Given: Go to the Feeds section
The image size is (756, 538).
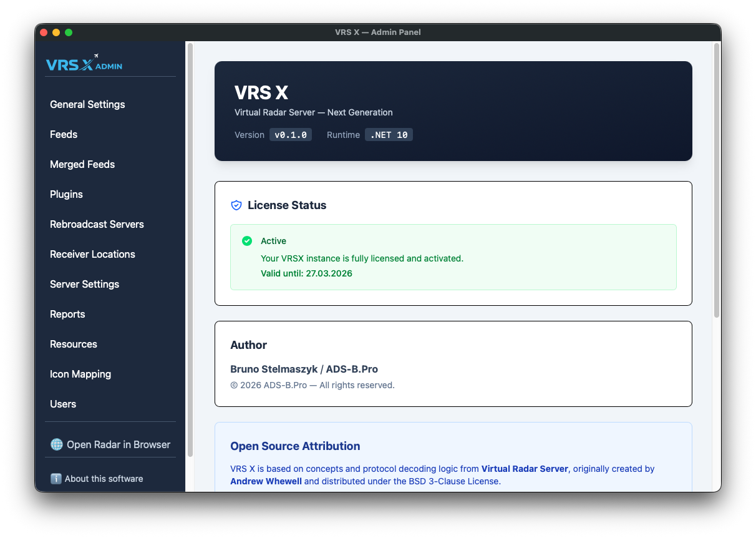Looking at the screenshot, I should (x=64, y=134).
